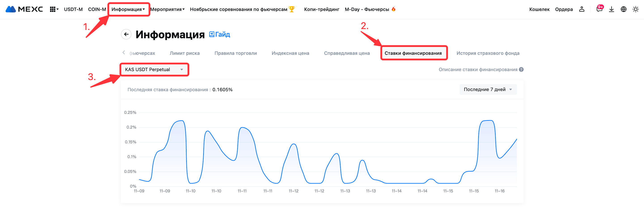The image size is (644, 208).
Task: Switch to Лимит риска tab
Action: tap(185, 53)
